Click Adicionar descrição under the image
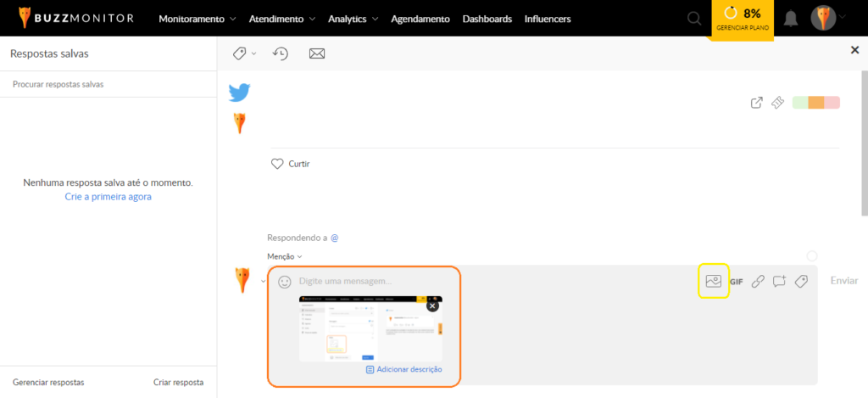The image size is (868, 398). [404, 370]
